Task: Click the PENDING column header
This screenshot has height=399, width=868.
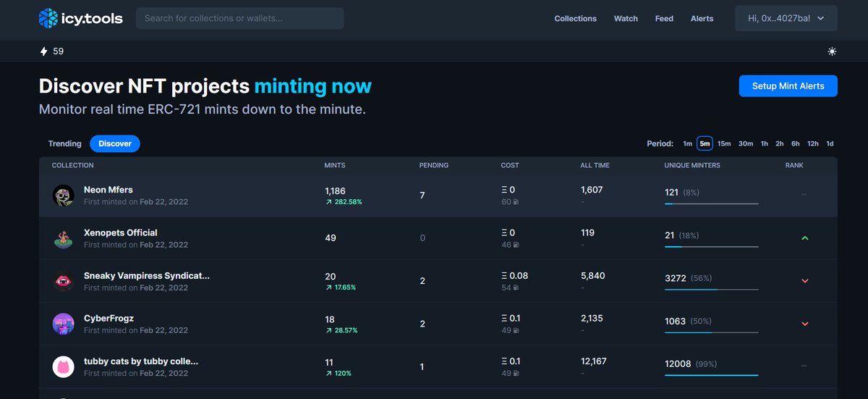Action: coord(434,165)
